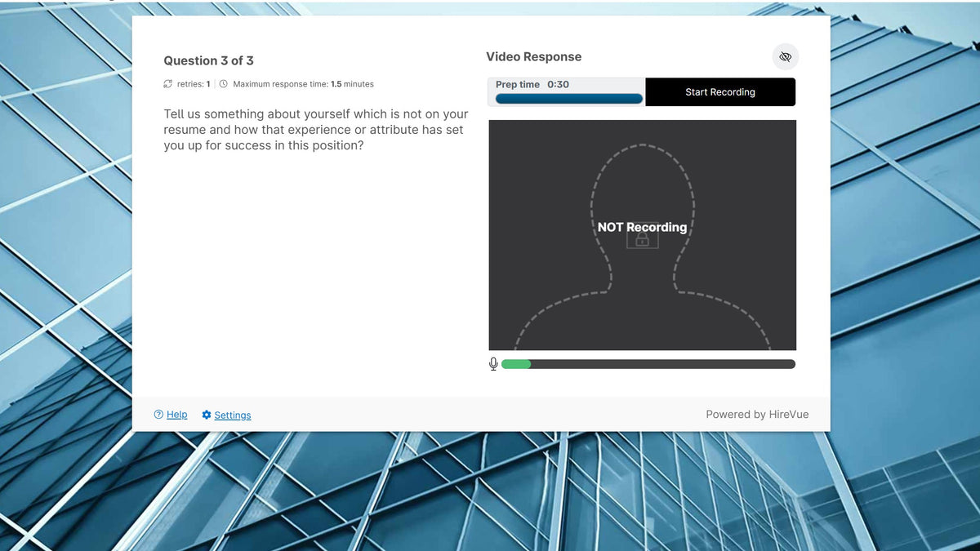Click the microphone icon
Viewport: 980px width, 551px height.
click(x=493, y=364)
